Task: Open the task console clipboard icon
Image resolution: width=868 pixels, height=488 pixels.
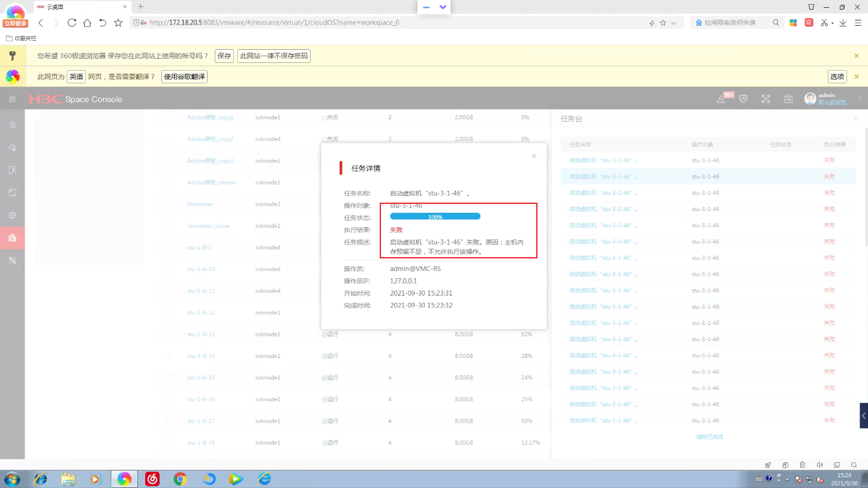Action: [788, 99]
